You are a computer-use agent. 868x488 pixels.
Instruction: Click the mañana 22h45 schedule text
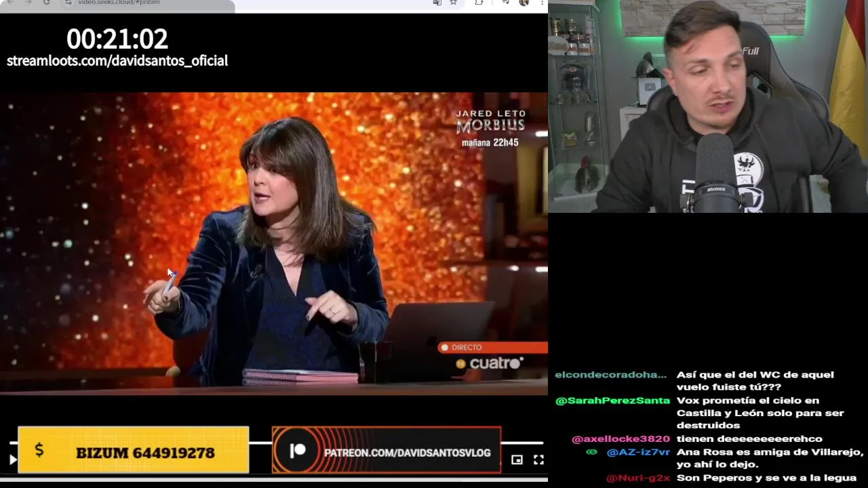(x=490, y=143)
